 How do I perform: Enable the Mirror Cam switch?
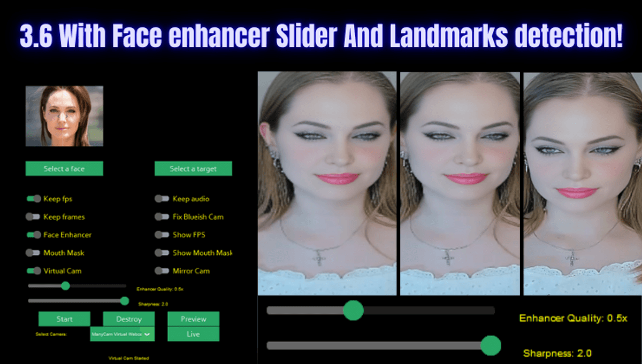point(162,271)
